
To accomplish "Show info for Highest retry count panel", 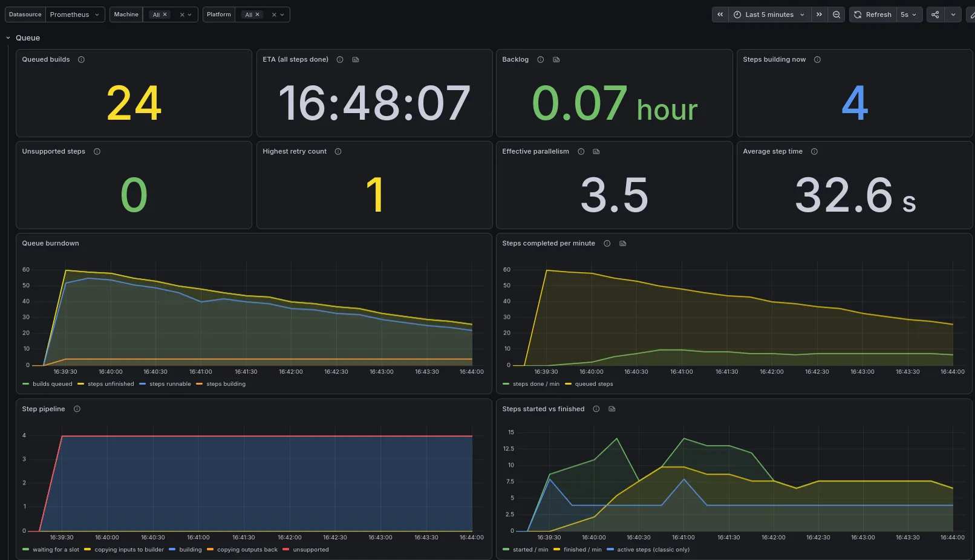I will coord(338,151).
